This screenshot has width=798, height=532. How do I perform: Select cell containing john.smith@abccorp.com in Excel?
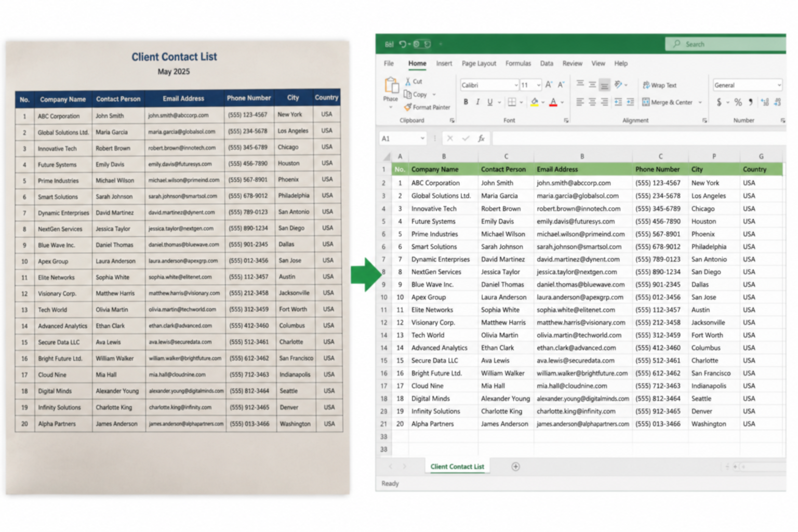[x=583, y=183]
